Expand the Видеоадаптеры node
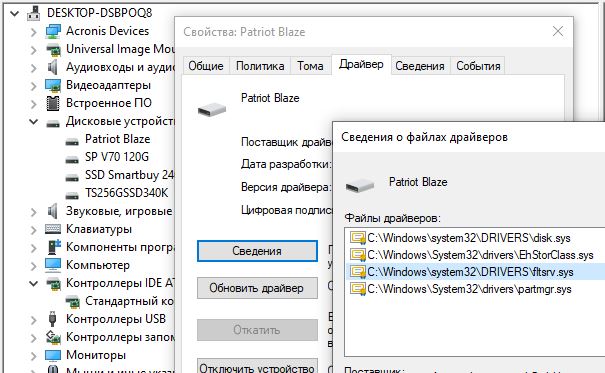The height and width of the screenshot is (373, 605). coord(34,85)
